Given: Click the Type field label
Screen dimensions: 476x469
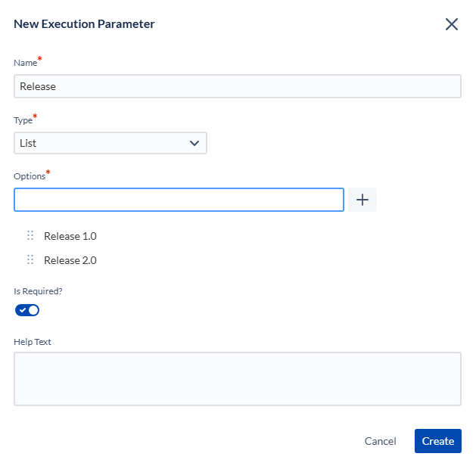Looking at the screenshot, I should [23, 120].
